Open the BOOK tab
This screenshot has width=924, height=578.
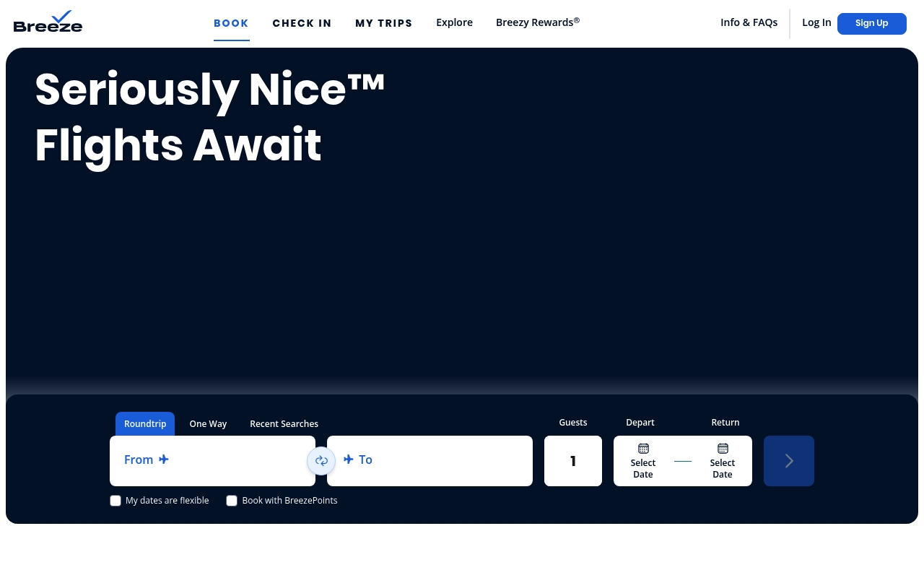231,23
